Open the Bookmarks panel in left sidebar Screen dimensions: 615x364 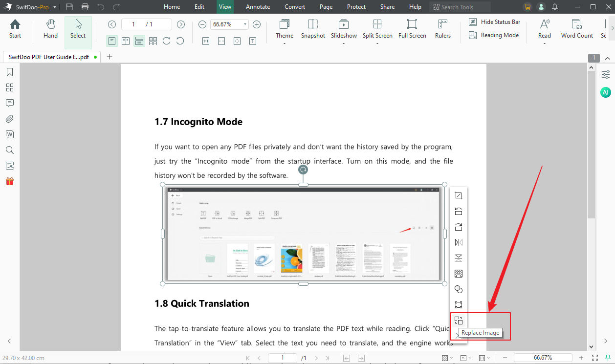point(10,72)
